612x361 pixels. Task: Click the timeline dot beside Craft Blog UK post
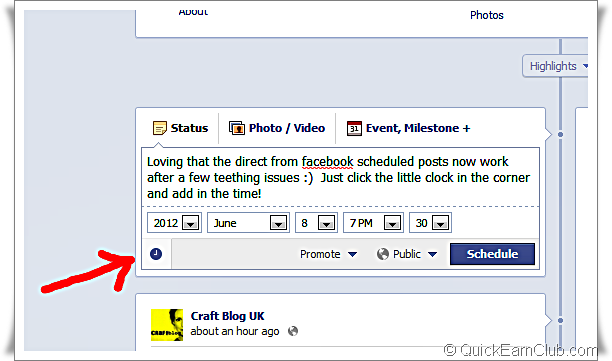[560, 320]
